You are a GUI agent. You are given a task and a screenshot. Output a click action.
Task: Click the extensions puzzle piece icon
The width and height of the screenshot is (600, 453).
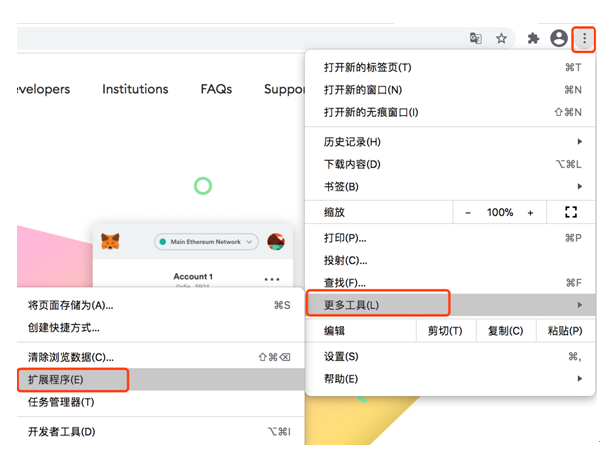coord(534,39)
